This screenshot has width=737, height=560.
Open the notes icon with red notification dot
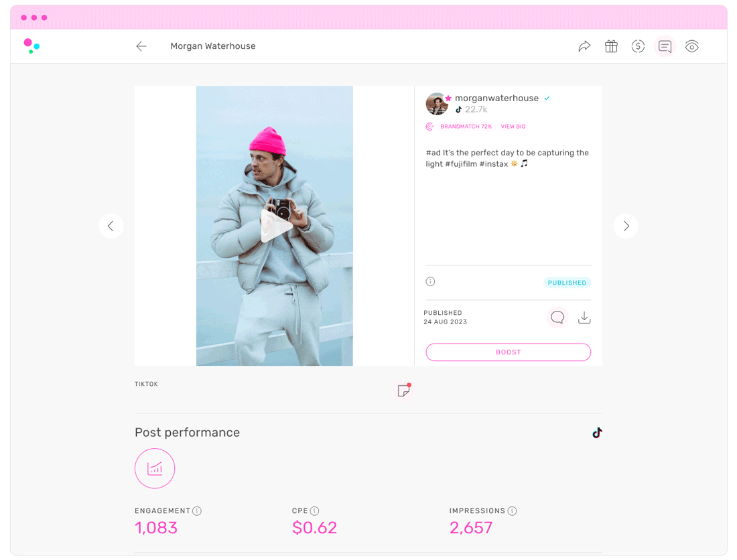pos(404,389)
